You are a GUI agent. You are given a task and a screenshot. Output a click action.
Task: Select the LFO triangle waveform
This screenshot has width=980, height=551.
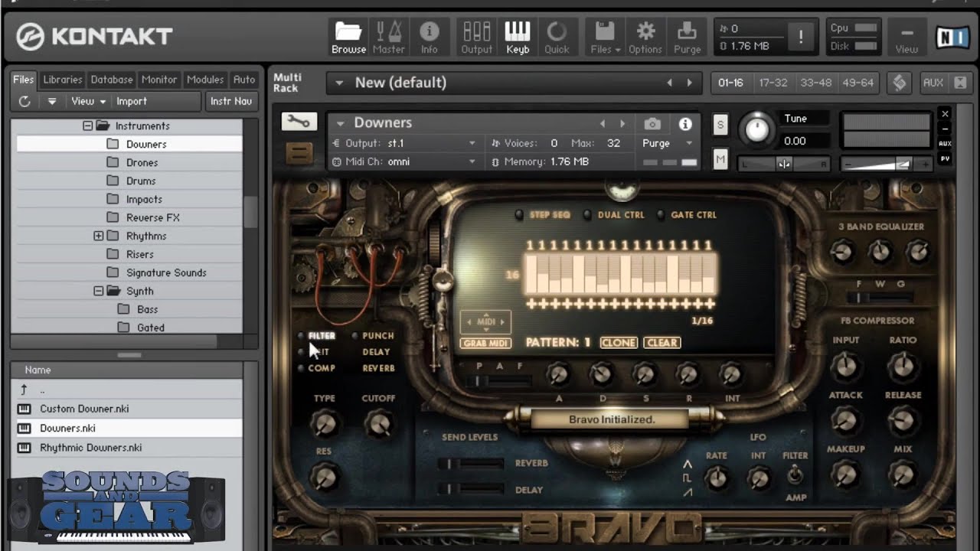click(688, 465)
